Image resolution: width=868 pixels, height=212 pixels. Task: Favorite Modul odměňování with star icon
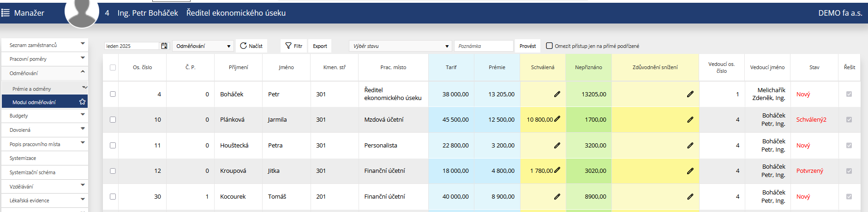(82, 102)
